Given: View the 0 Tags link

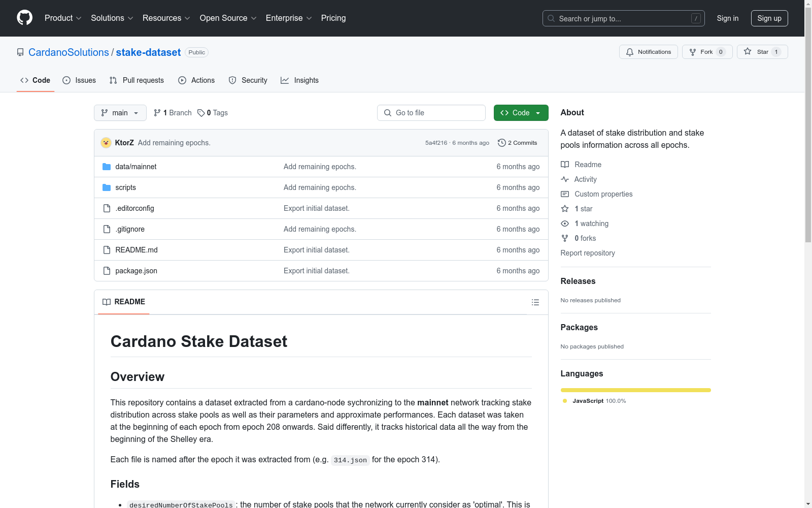Looking at the screenshot, I should [213, 113].
